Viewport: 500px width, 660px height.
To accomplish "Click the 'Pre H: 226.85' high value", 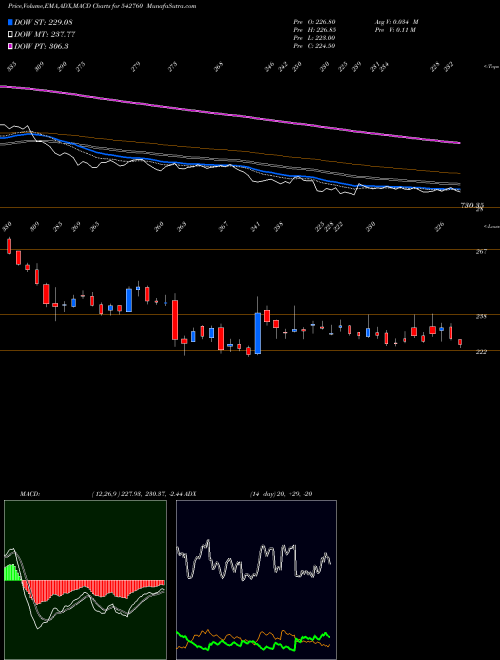I will point(314,30).
